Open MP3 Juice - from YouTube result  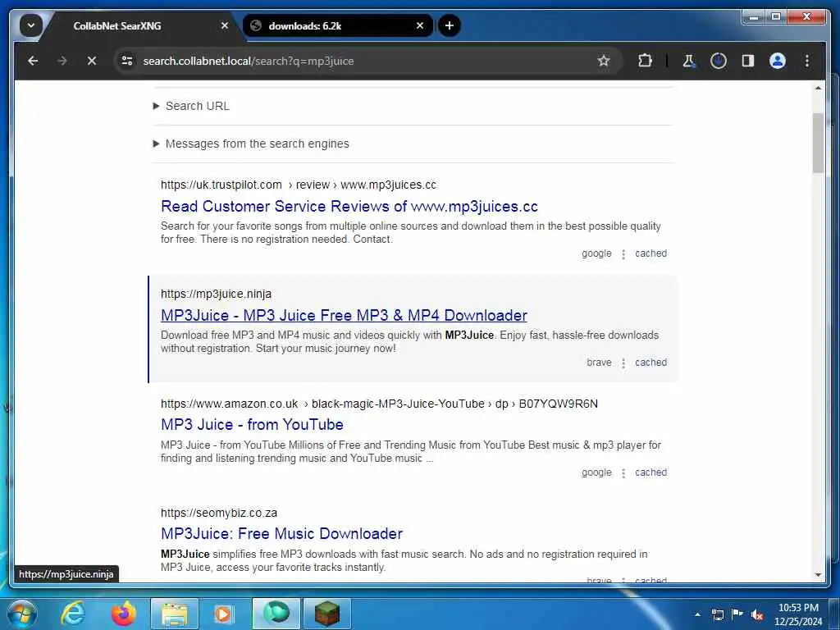(x=252, y=425)
